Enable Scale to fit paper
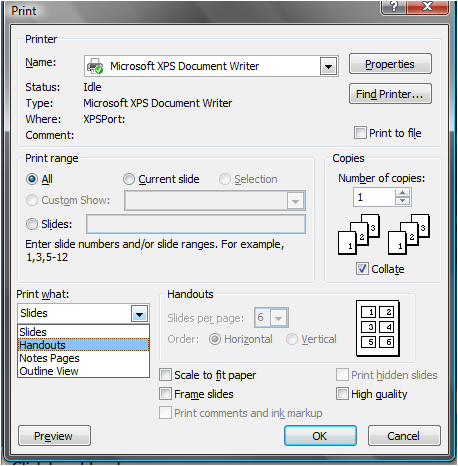Screen dimensions: 458x466 tap(165, 375)
